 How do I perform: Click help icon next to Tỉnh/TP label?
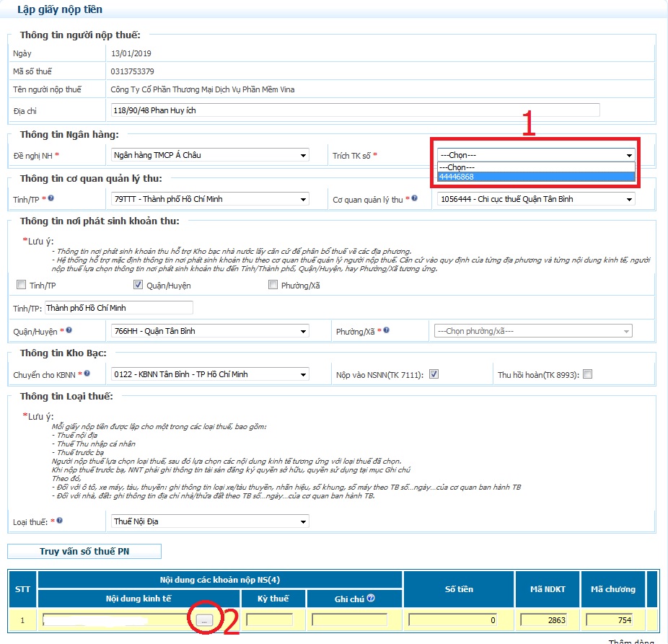point(51,198)
